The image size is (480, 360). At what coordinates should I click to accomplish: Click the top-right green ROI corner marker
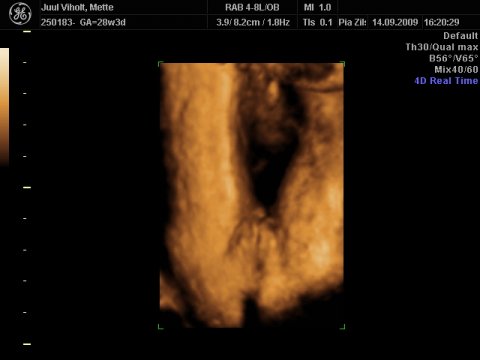pos(343,63)
